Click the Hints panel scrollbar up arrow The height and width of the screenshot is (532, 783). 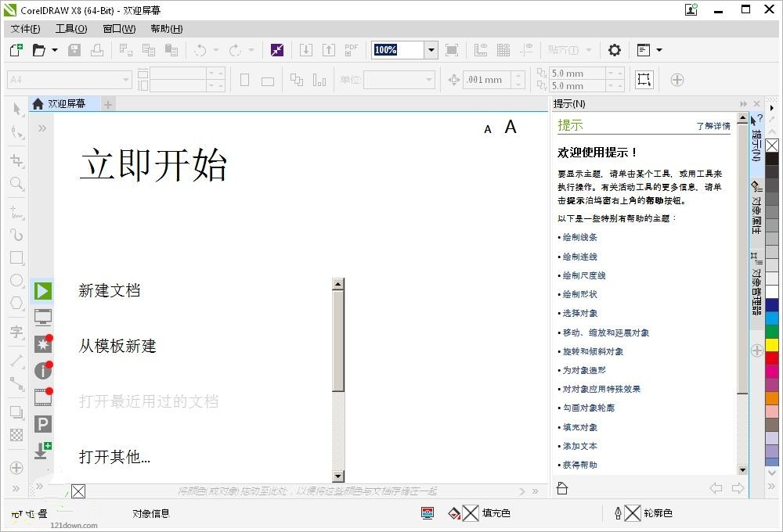coord(742,119)
